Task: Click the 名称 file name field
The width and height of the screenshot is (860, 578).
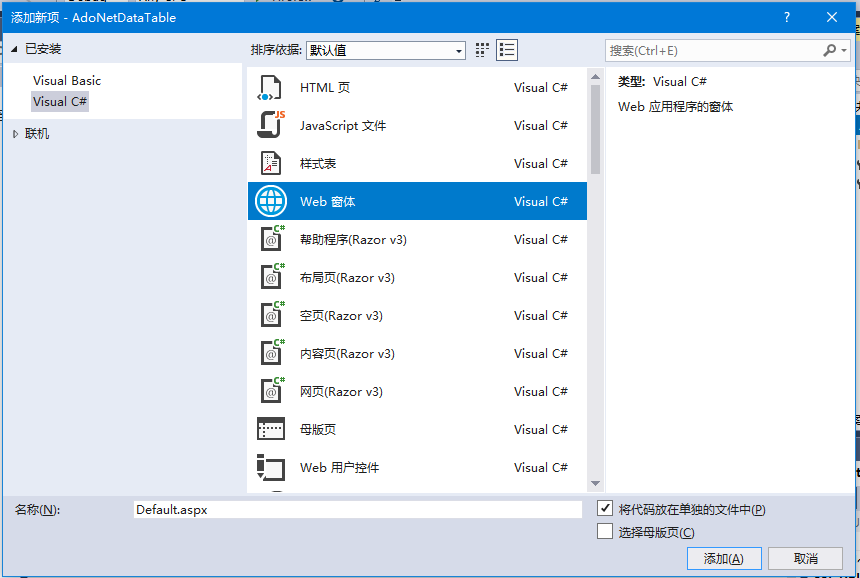Action: [x=357, y=510]
